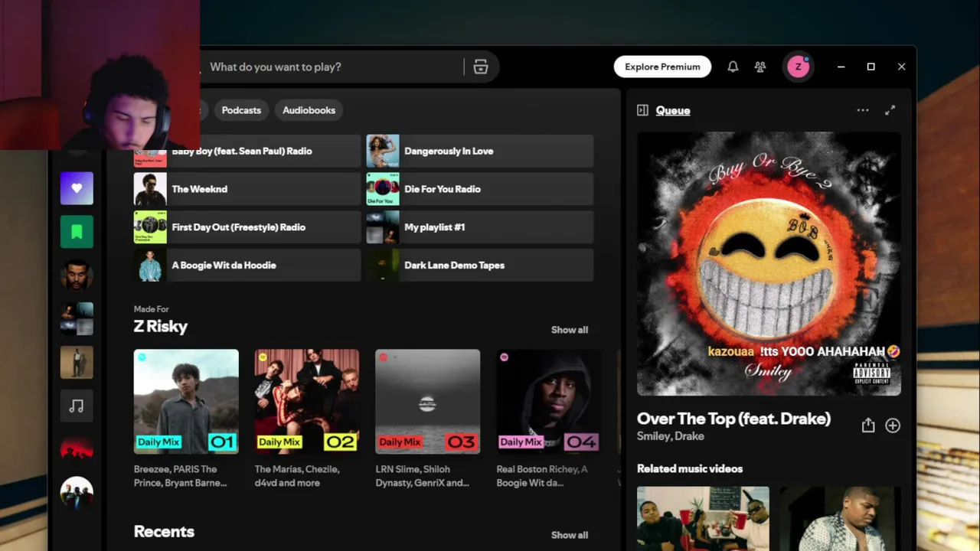The height and width of the screenshot is (551, 980).
Task: Open Your Episodes green bookmark tile
Action: click(77, 232)
